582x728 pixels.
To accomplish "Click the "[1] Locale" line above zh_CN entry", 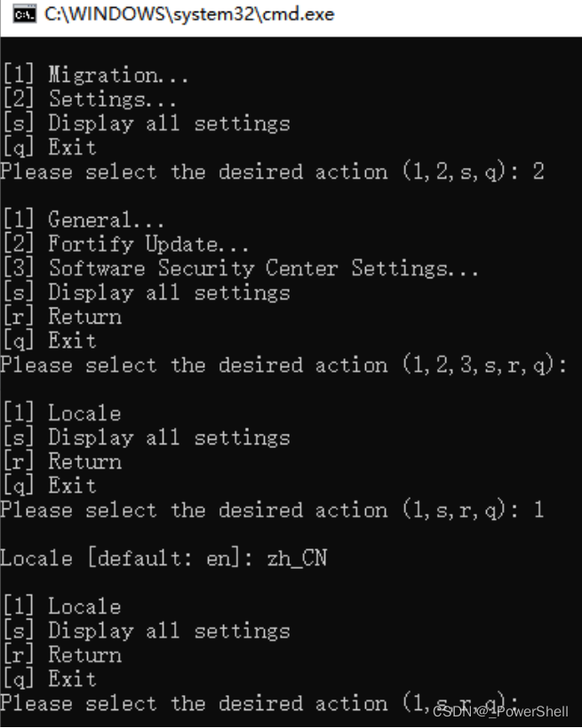I will pyautogui.click(x=61, y=413).
